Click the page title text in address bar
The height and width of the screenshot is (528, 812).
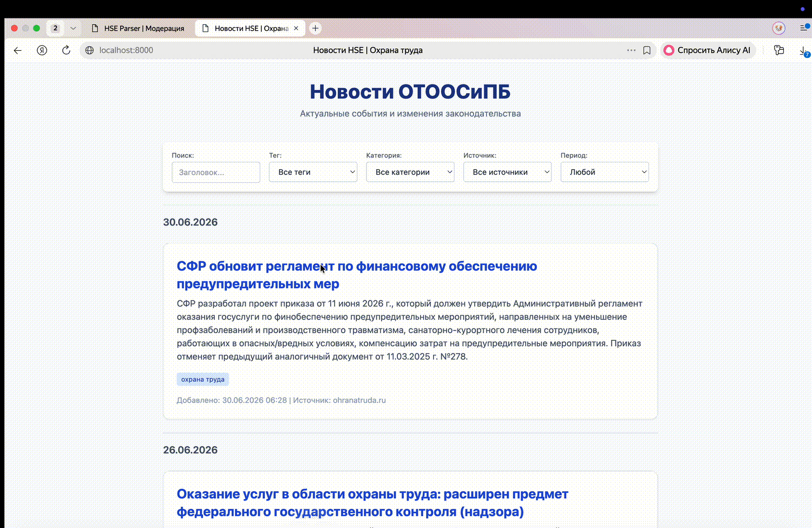click(x=368, y=50)
